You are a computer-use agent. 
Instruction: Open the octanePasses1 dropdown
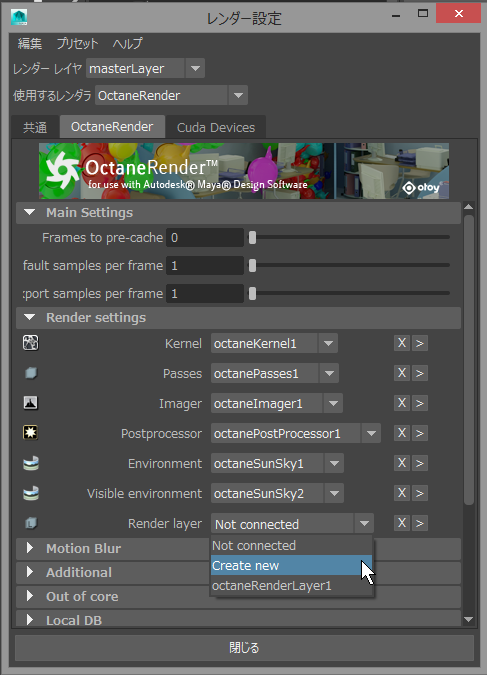pos(329,373)
